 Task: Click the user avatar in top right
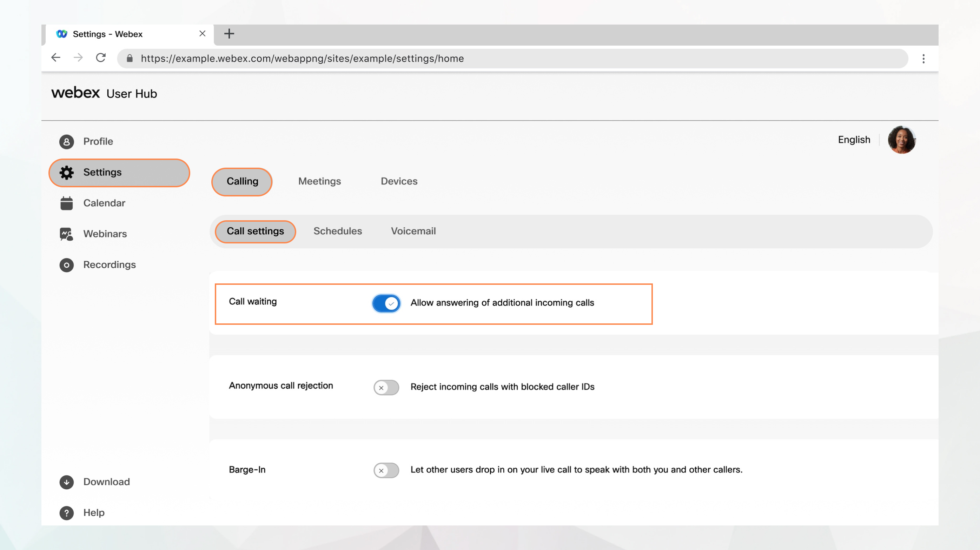(x=902, y=139)
